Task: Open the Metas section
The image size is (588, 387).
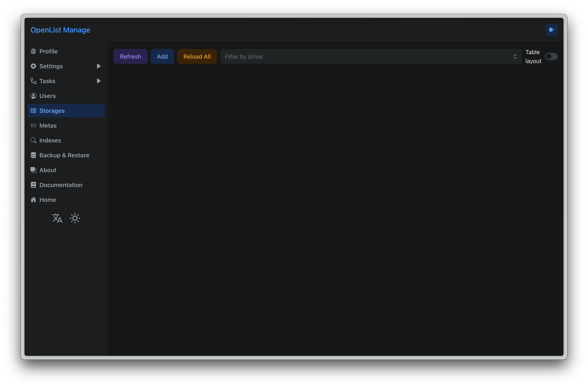Action: pyautogui.click(x=66, y=125)
